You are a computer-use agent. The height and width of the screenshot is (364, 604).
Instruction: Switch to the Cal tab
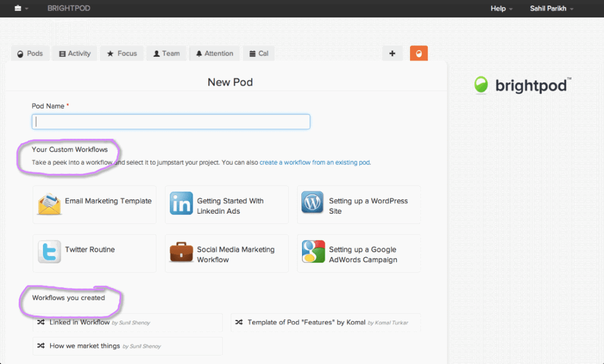pyautogui.click(x=259, y=54)
